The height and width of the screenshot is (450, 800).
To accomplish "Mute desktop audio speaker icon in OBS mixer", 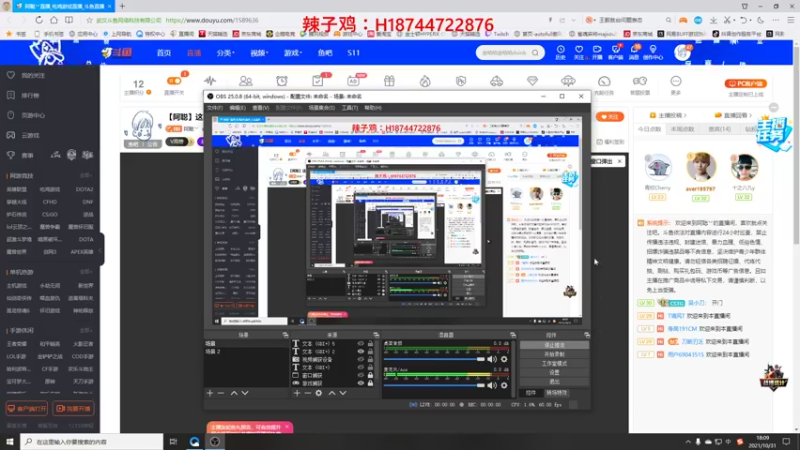I will 492,359.
